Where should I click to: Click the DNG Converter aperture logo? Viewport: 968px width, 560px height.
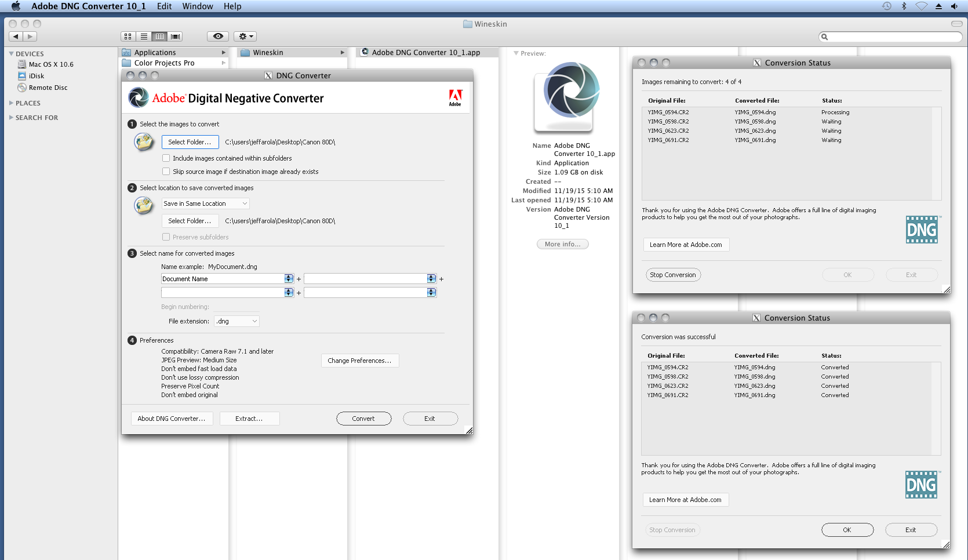pos(138,97)
